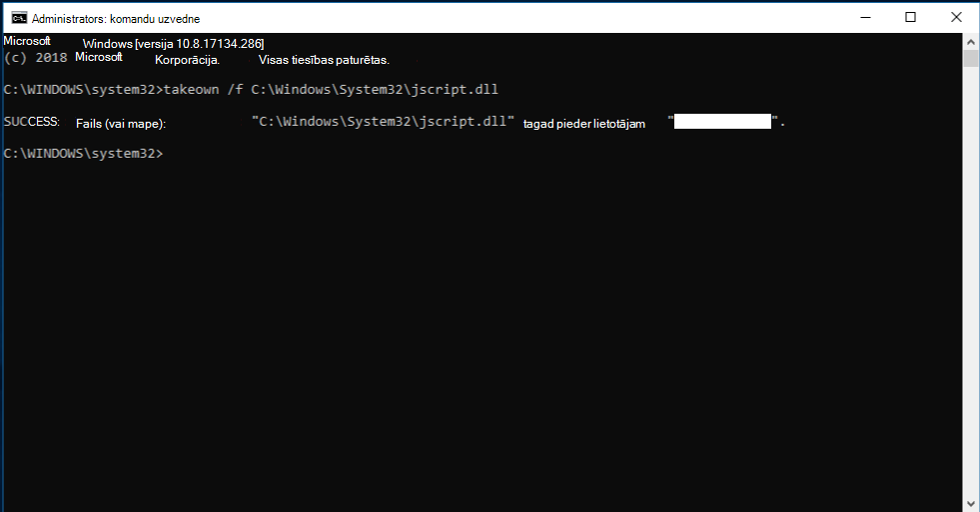Image resolution: width=980 pixels, height=512 pixels.
Task: Click the Korporācija. text in header
Action: (x=187, y=60)
